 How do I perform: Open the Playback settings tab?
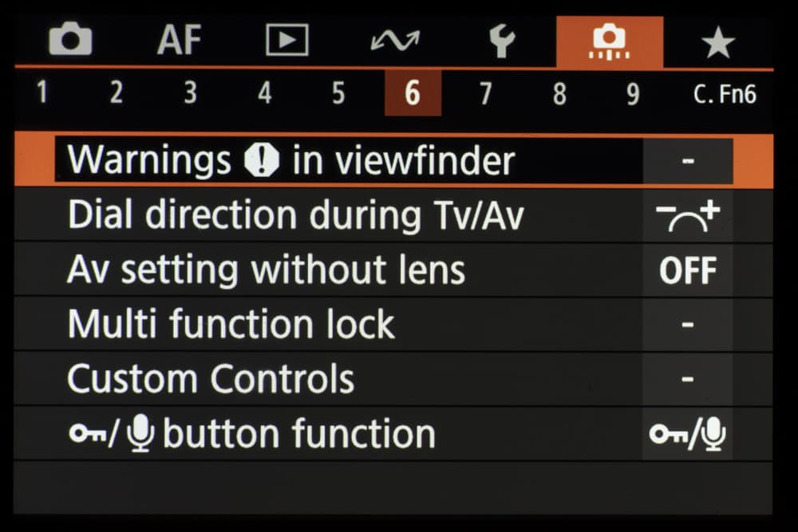pyautogui.click(x=287, y=41)
